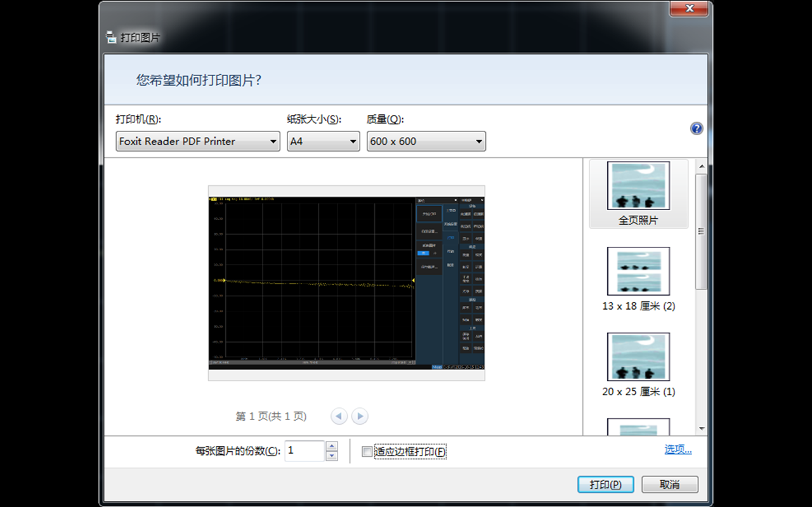Click layout list scrollbar down arrow
This screenshot has width=812, height=507.
click(x=702, y=429)
